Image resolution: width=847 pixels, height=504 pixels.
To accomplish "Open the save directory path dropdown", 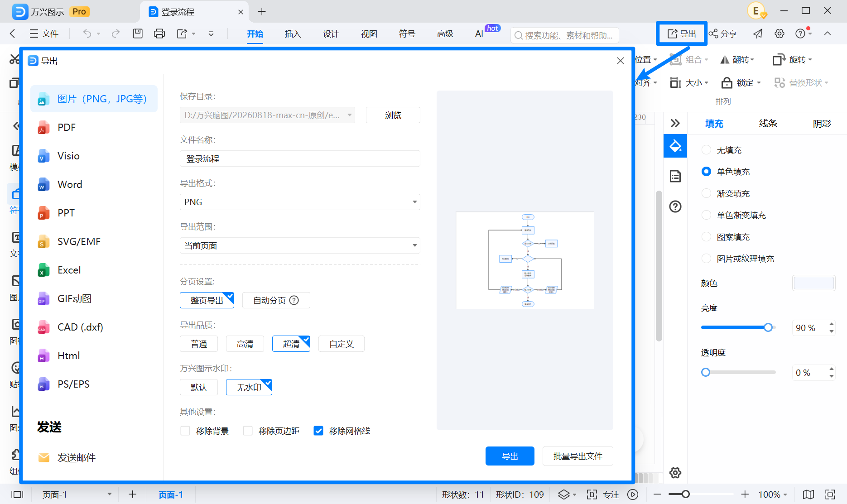I will pos(267,115).
